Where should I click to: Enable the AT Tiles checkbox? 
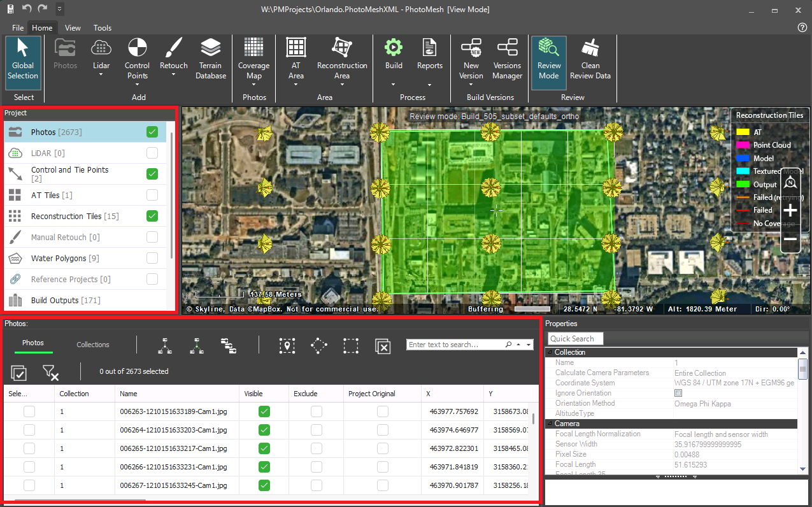tap(152, 195)
